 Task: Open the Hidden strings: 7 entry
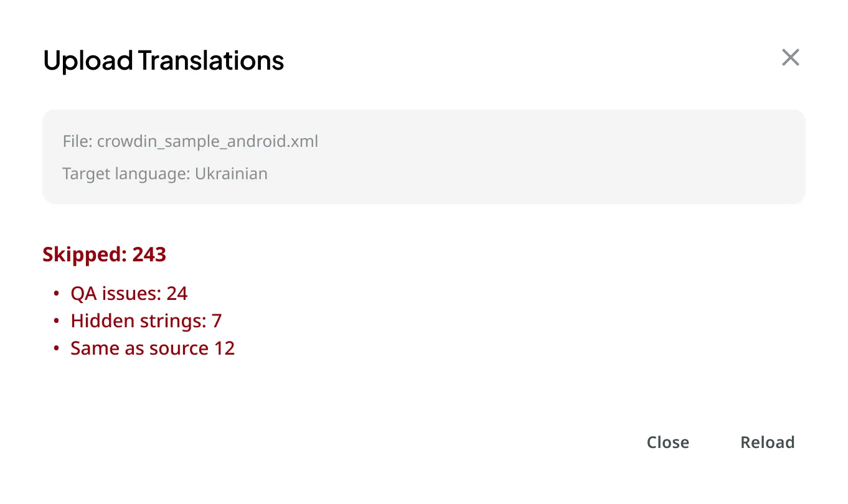coord(147,320)
